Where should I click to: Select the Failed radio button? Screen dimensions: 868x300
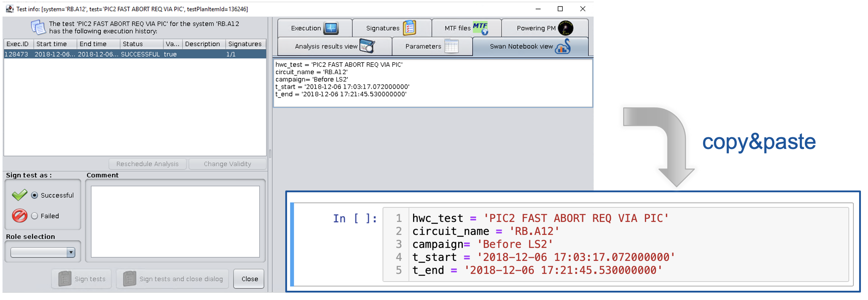[x=34, y=216]
